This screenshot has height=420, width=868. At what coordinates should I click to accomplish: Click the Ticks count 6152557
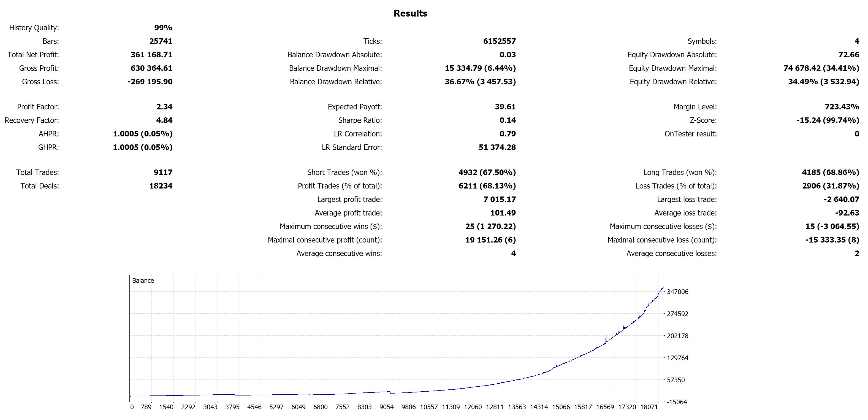click(499, 41)
